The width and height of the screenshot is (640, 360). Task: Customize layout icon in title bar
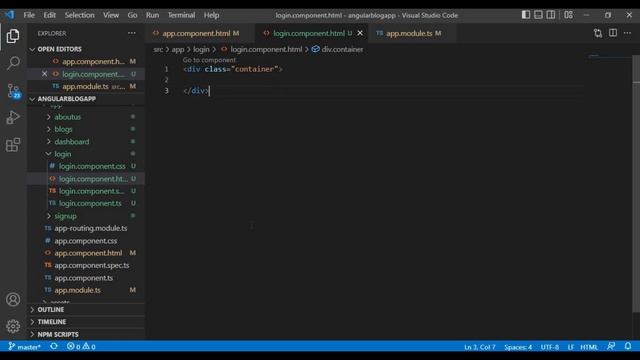[568, 15]
